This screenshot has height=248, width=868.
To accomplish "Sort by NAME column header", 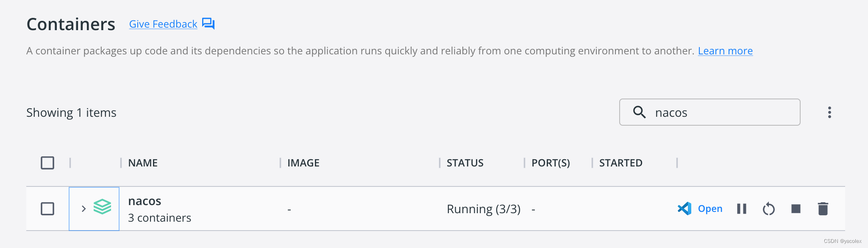I will point(143,163).
